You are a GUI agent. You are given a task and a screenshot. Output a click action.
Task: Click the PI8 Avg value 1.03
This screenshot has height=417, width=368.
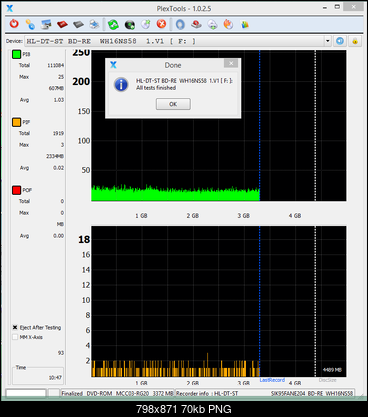(x=59, y=100)
